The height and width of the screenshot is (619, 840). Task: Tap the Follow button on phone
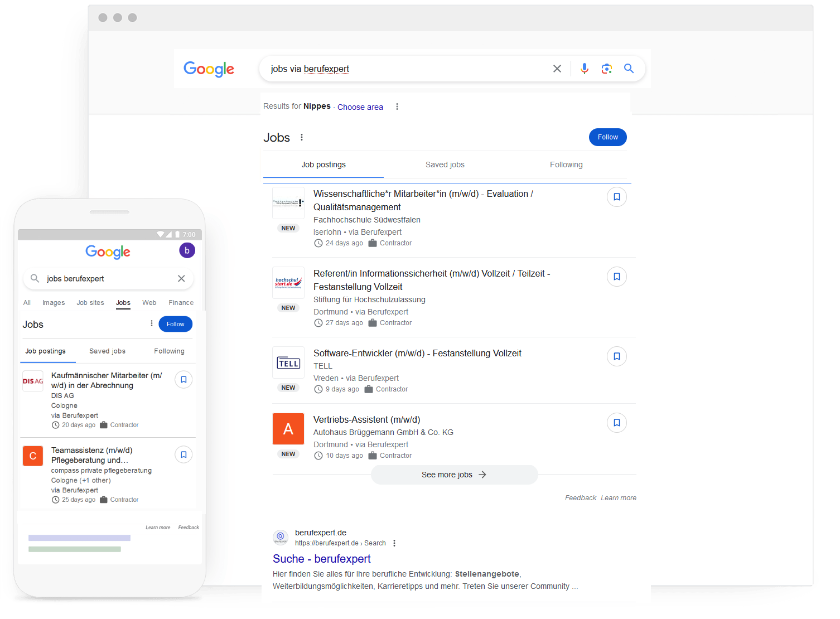pos(175,324)
